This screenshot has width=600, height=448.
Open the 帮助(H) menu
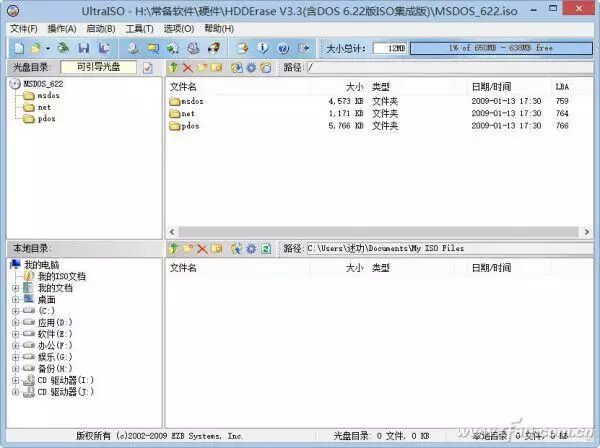click(x=219, y=29)
